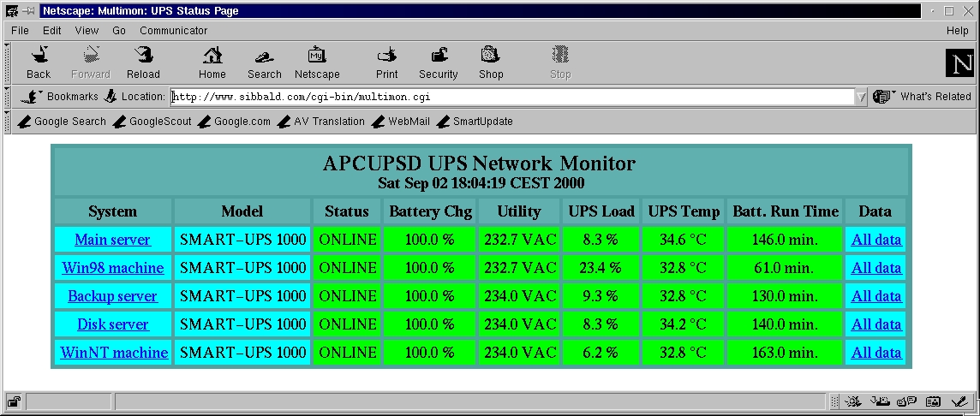Open the Main server link
The height and width of the screenshot is (416, 980).
pos(112,240)
